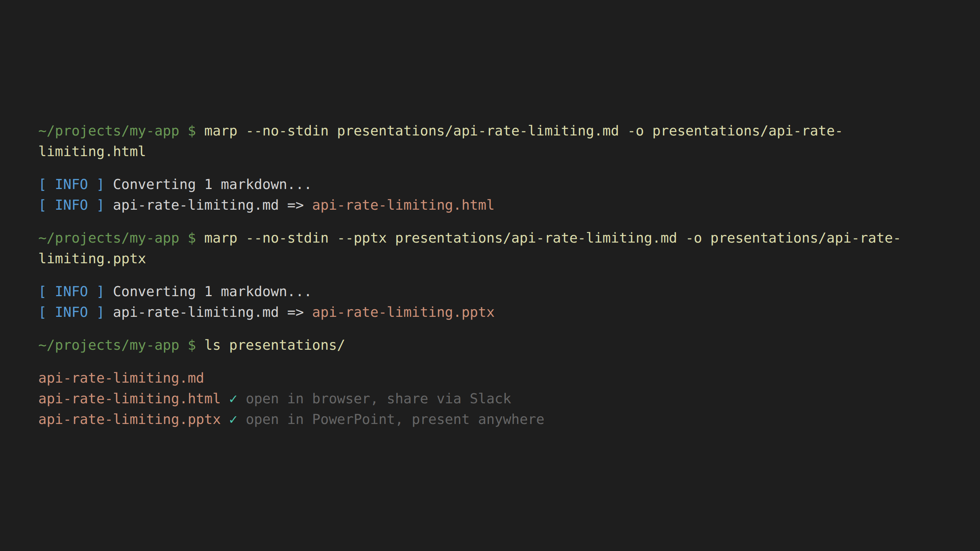The image size is (980, 551).
Task: Click the INFO tag on the api-rate-limiting.pptx output line
Action: point(71,313)
